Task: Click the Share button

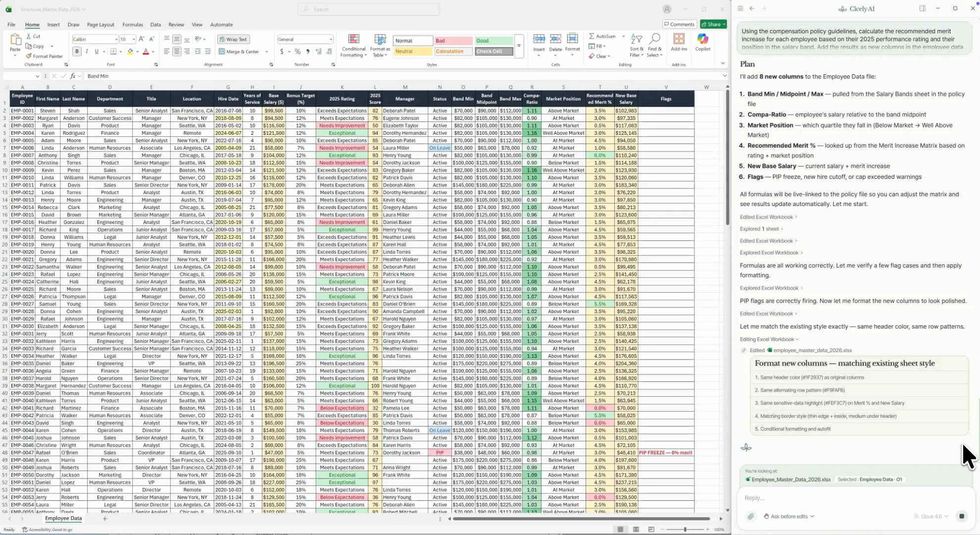Action: 713,24
